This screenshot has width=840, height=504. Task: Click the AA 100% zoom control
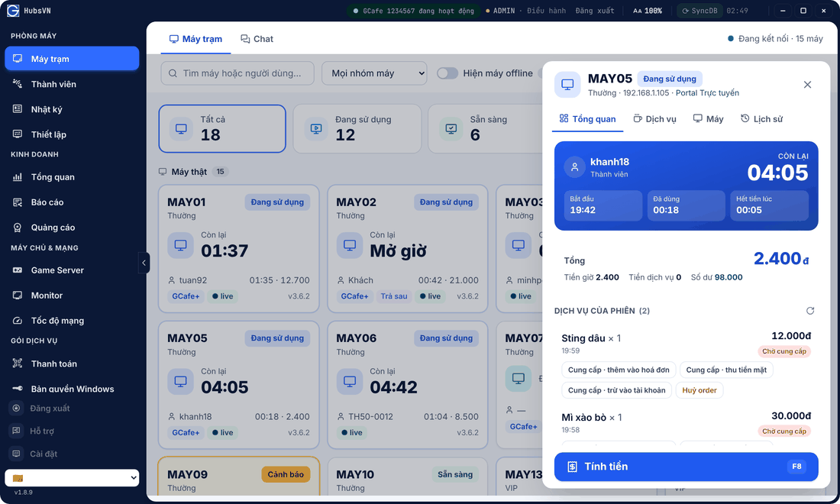tap(647, 11)
